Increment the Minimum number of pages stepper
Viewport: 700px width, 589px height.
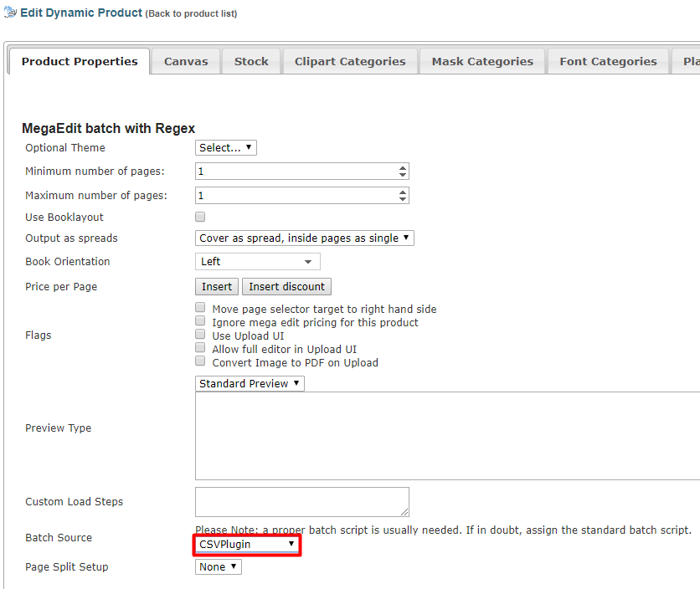(x=404, y=167)
